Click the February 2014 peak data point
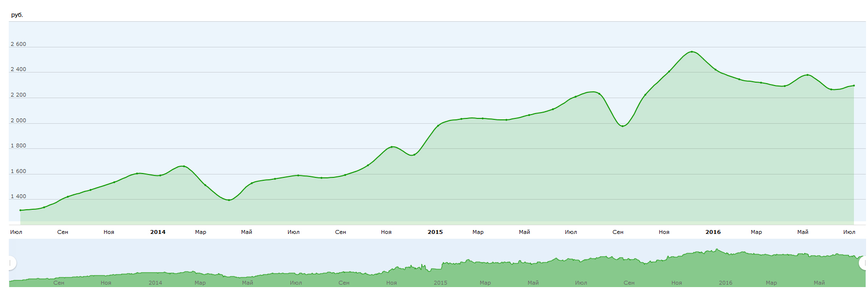 pyautogui.click(x=183, y=166)
